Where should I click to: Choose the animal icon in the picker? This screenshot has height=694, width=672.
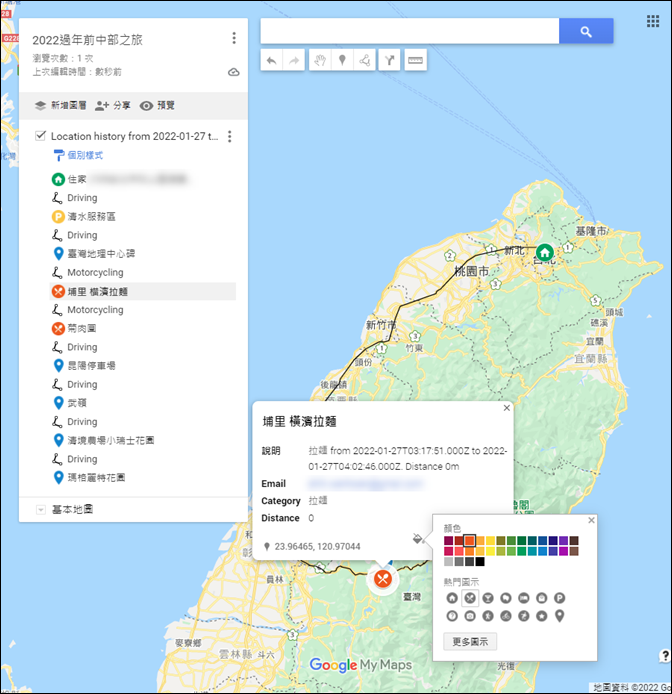pyautogui.click(x=506, y=598)
